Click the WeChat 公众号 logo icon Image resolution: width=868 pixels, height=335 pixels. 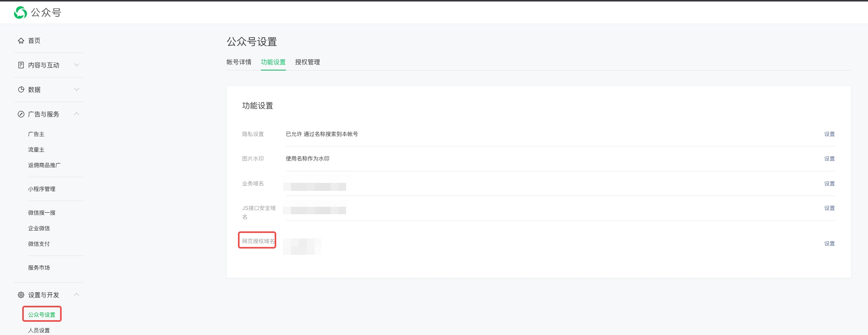pos(20,13)
